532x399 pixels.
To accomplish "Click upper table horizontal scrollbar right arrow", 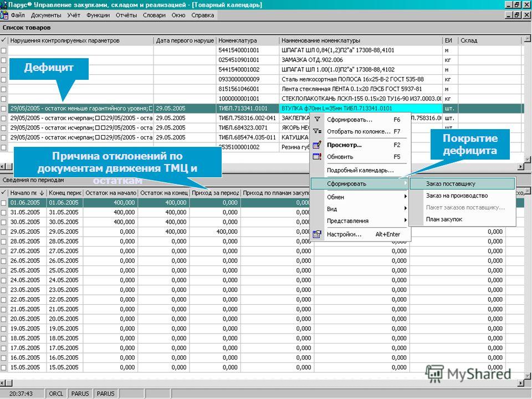I will click(521, 167).
